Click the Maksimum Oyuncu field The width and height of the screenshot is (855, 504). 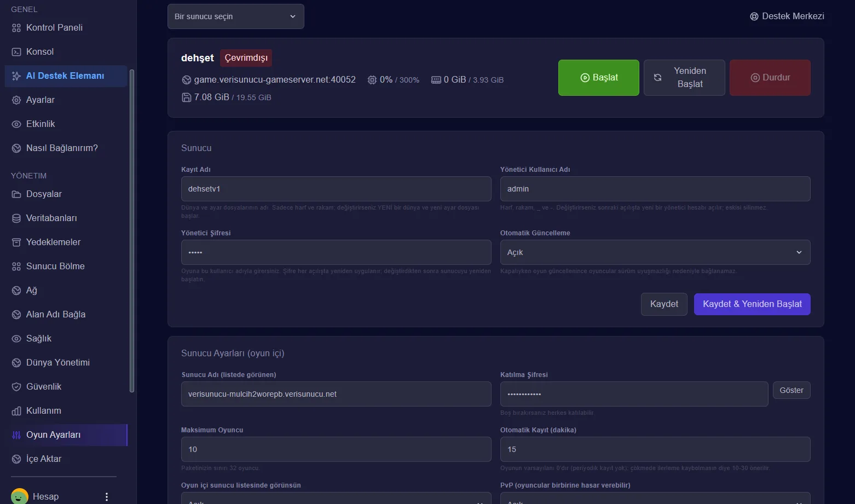(x=336, y=449)
